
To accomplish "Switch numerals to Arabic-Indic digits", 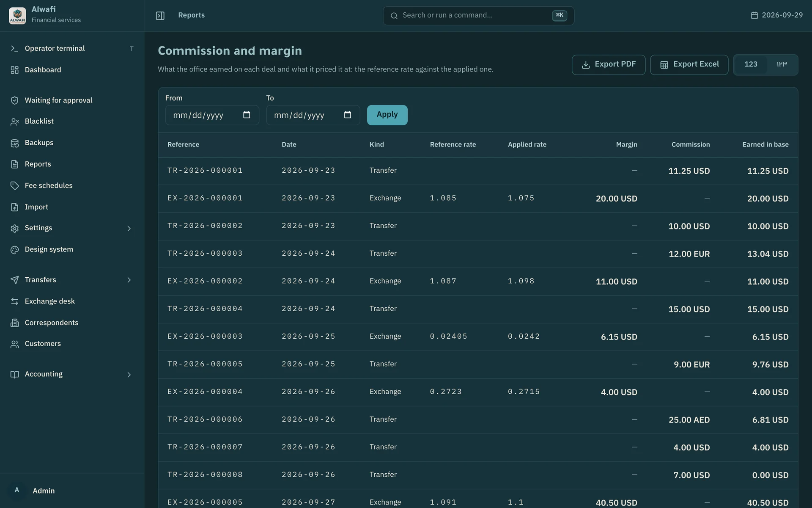I will [782, 64].
